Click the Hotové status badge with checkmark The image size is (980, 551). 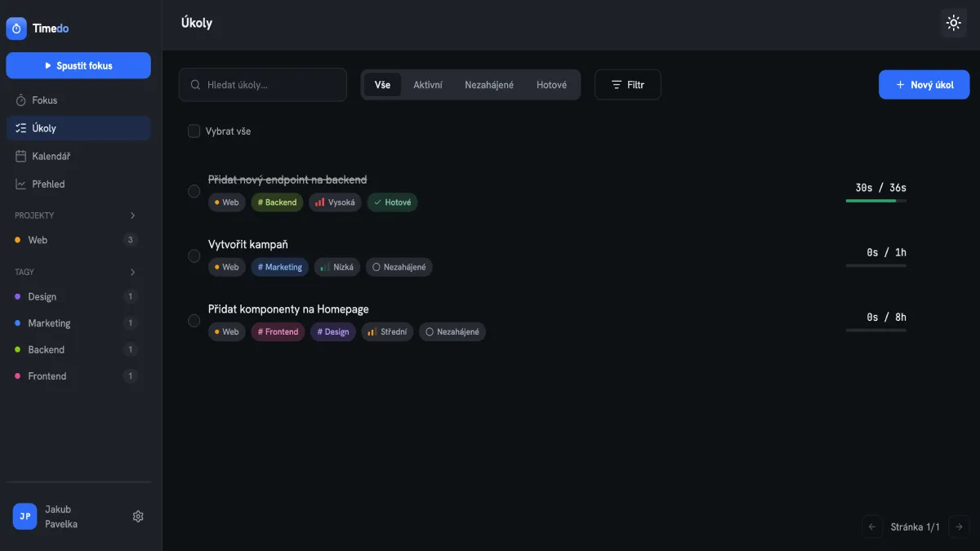point(392,202)
